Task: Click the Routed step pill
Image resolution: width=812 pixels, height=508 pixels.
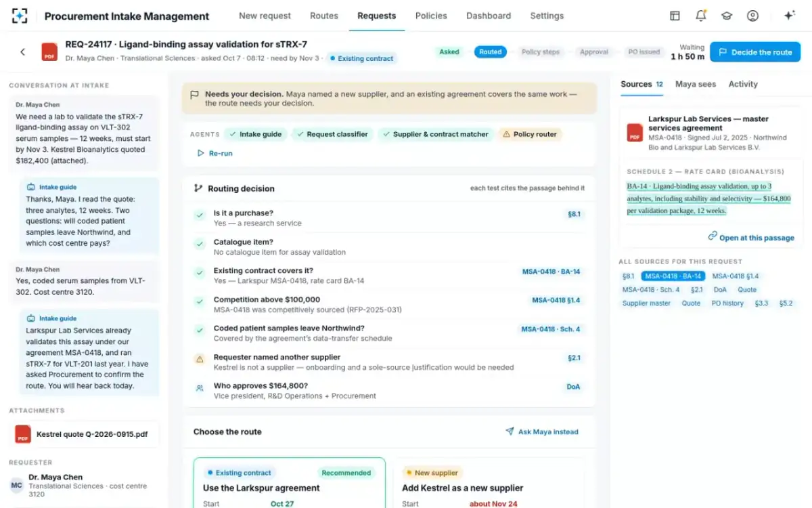Action: (491, 51)
